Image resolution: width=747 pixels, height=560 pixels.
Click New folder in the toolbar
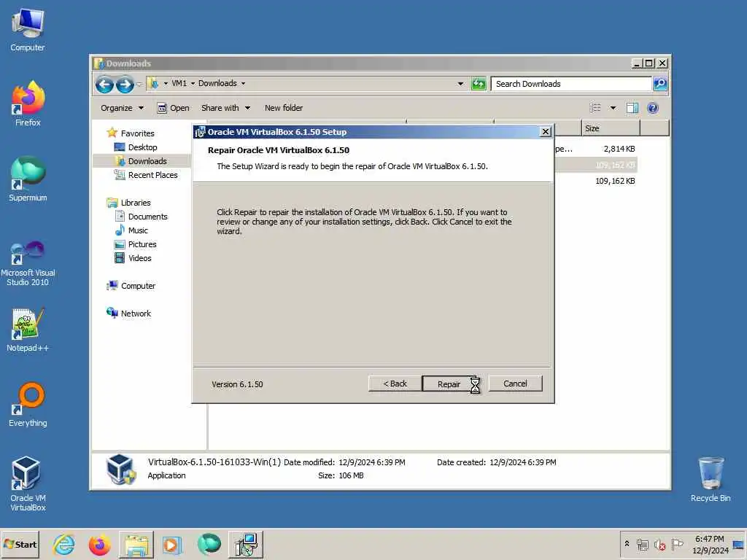tap(284, 108)
